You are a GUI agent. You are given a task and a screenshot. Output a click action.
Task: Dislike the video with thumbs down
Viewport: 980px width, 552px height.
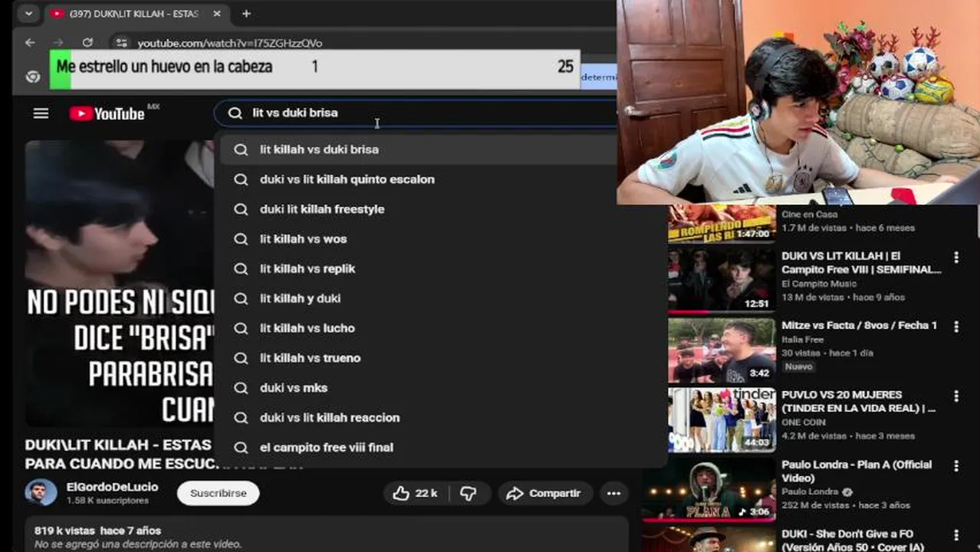(x=469, y=494)
